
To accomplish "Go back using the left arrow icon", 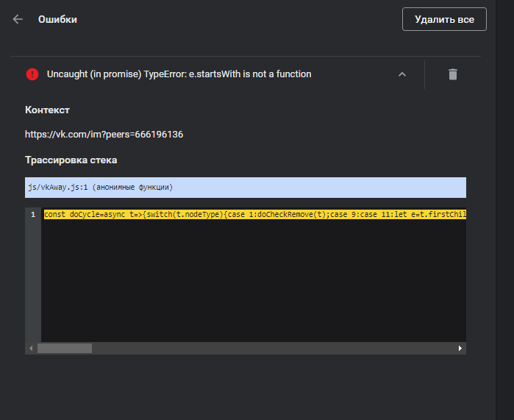I will pos(18,19).
